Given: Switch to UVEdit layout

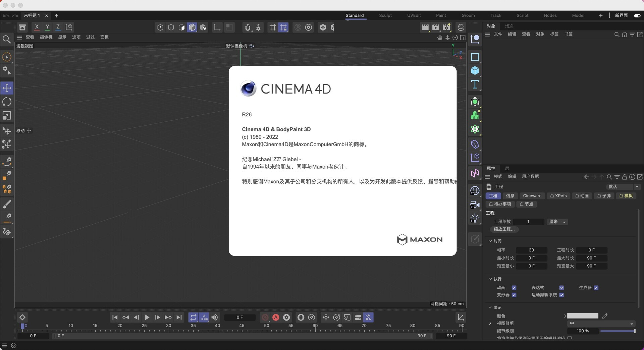Looking at the screenshot, I should coord(414,15).
